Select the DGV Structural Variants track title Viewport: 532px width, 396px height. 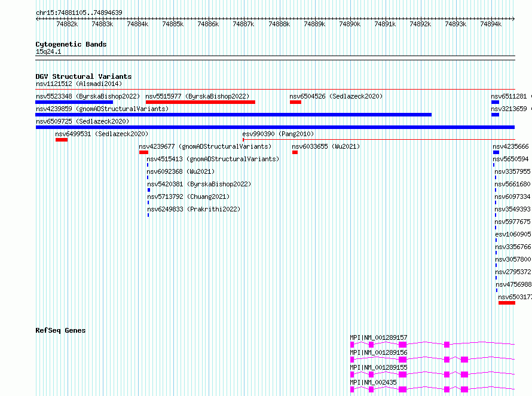84,76
